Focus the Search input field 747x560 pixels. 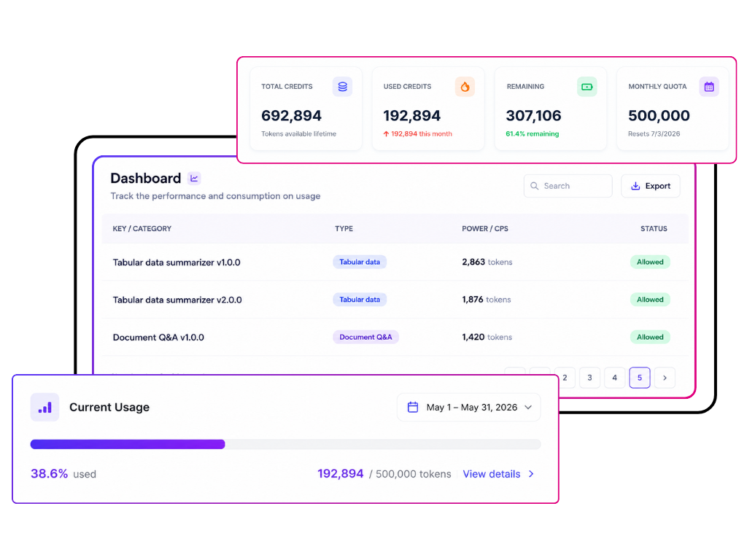tap(568, 186)
